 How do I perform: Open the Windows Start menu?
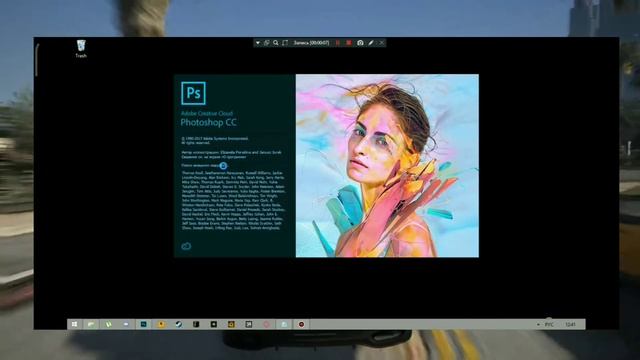pyautogui.click(x=74, y=324)
